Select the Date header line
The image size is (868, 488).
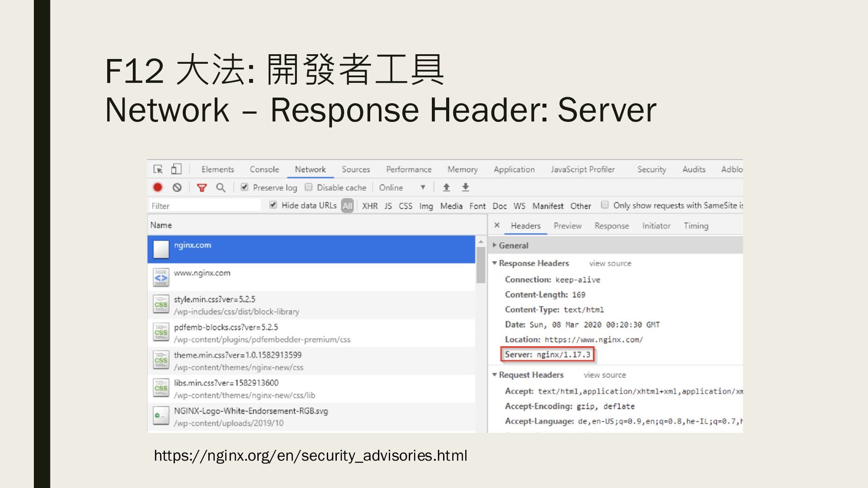pos(582,324)
